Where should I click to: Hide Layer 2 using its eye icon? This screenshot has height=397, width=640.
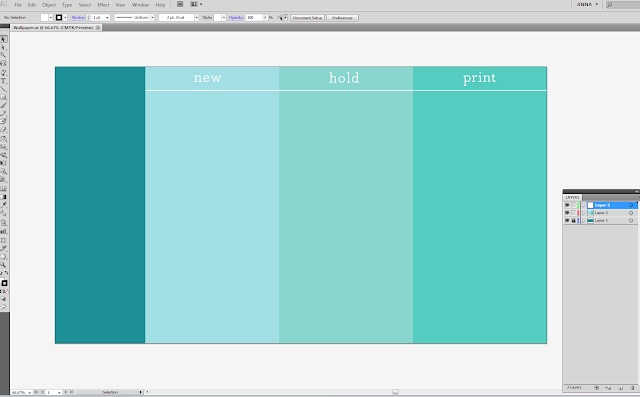coord(567,213)
